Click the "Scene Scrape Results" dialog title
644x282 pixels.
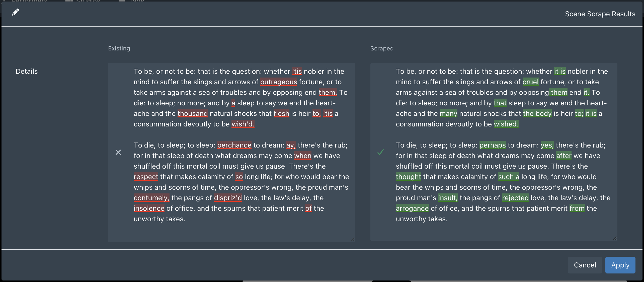[600, 14]
